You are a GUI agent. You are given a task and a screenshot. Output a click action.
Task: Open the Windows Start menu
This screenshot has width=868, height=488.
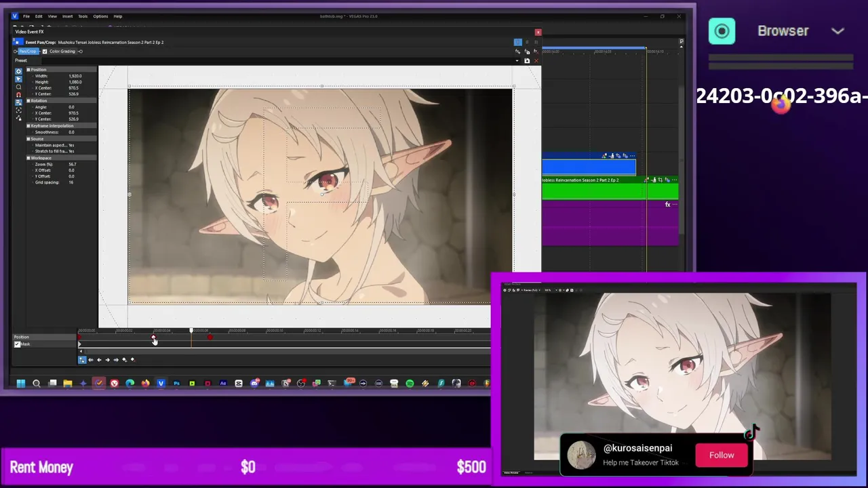(x=21, y=384)
